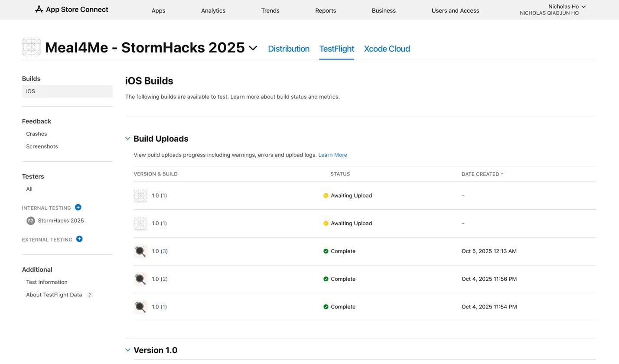Click green check icon for Oct 4 11:56 PM build

[x=326, y=279]
